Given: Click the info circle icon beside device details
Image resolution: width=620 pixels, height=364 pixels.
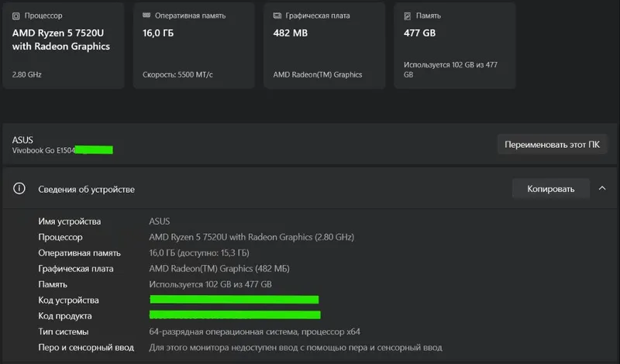Looking at the screenshot, I should tap(19, 188).
